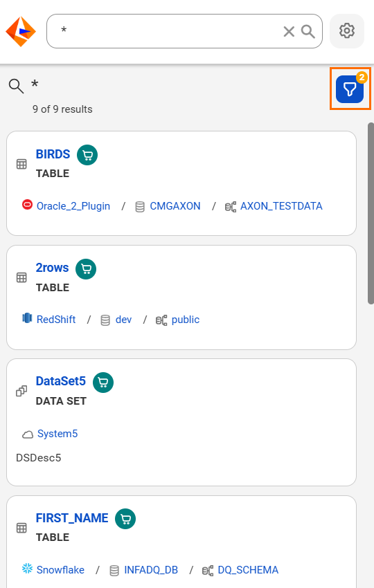Open the System5 link
The width and height of the screenshot is (374, 588).
tap(57, 434)
